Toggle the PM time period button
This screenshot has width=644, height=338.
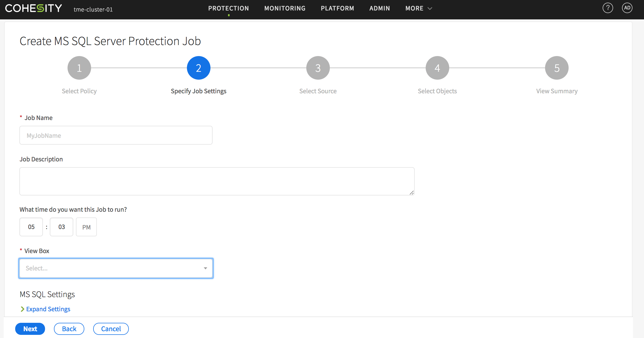pyautogui.click(x=86, y=227)
